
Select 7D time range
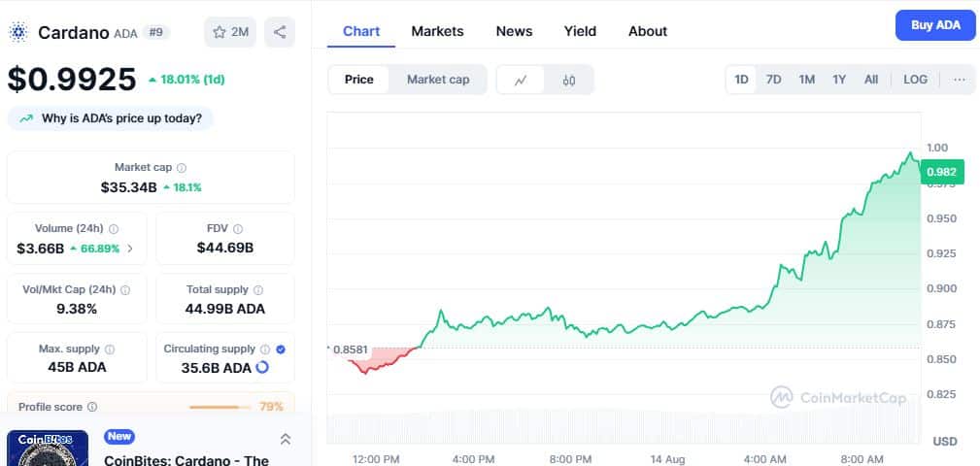774,80
